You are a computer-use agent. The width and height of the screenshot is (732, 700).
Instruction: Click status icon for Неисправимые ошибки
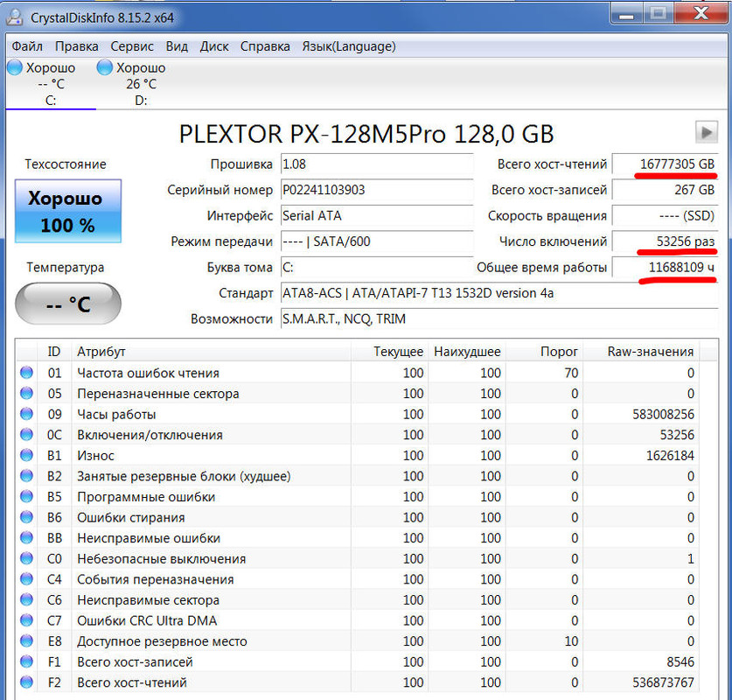click(x=26, y=537)
